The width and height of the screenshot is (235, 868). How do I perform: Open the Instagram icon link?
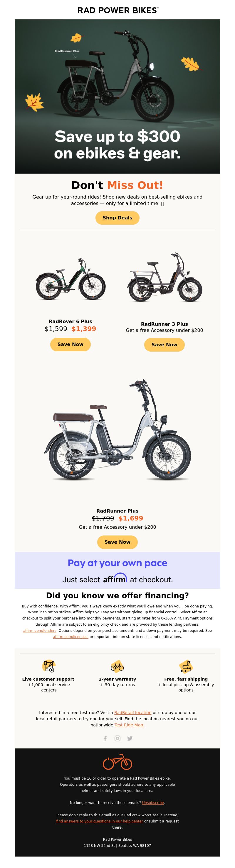117,738
